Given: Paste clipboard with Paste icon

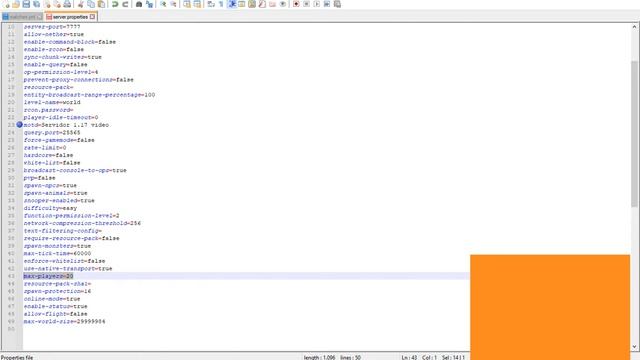Looking at the screenshot, I should pos(101,4).
